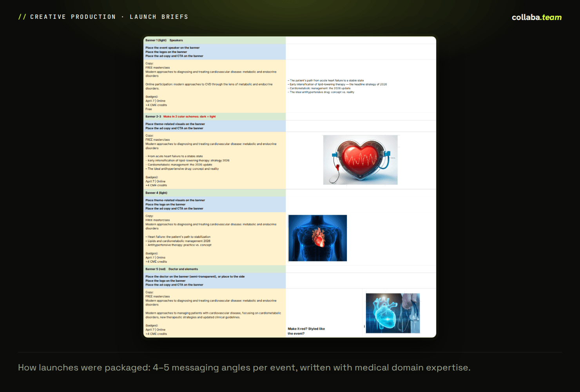The image size is (580, 392).
Task: Click red note 'Make in 2 color schemes: dark + light'
Action: pyautogui.click(x=189, y=116)
